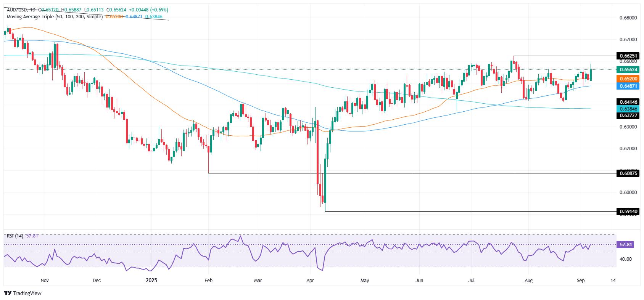Click the Aug label on the time axis
644x300 pixels.
click(x=528, y=281)
